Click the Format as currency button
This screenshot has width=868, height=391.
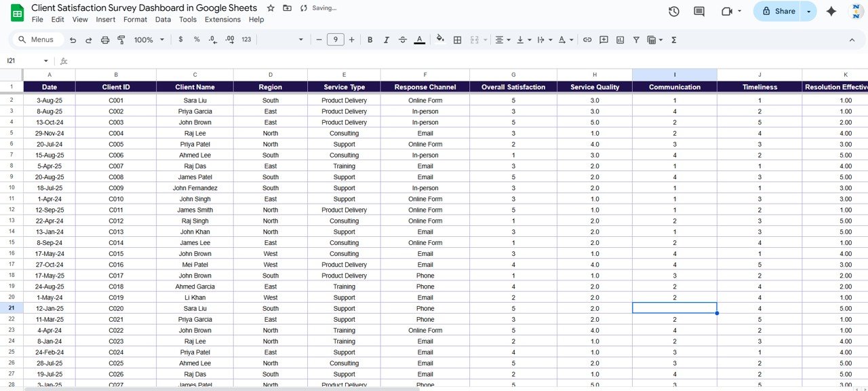(180, 40)
